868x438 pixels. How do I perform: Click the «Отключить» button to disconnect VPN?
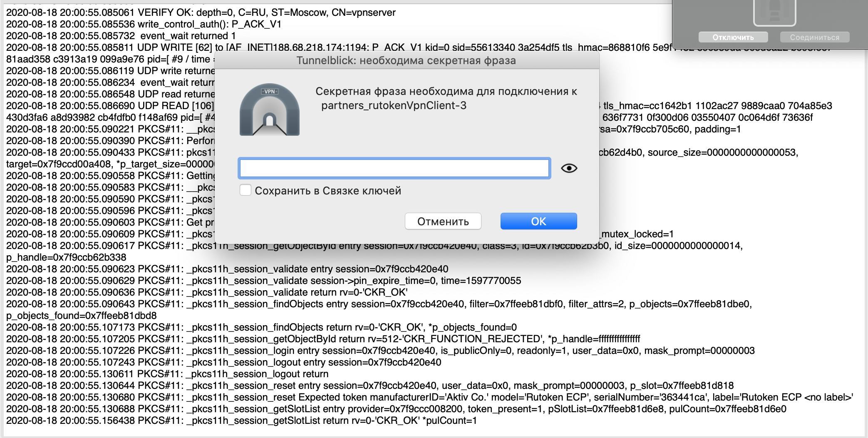point(733,37)
